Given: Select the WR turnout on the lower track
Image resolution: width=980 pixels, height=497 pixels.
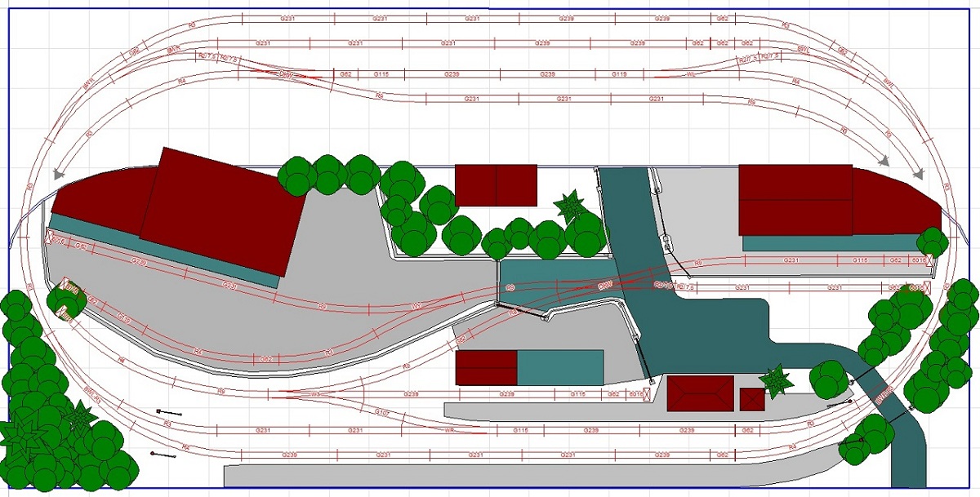Looking at the screenshot, I should tap(448, 429).
